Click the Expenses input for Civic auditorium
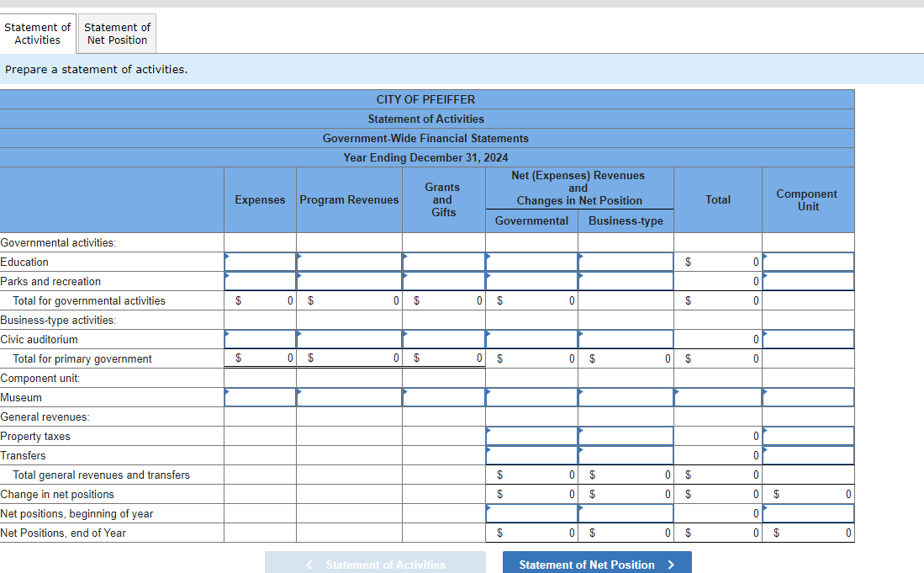Viewport: 924px width, 573px height. point(260,339)
